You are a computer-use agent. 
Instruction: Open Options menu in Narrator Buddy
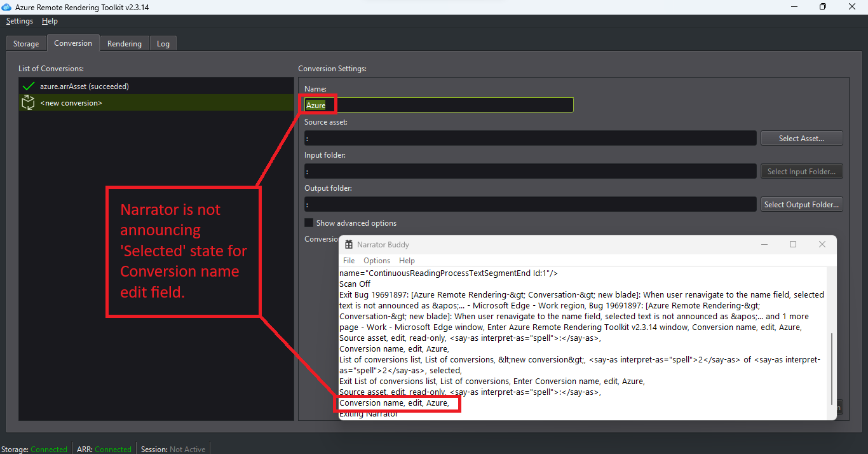click(x=377, y=261)
